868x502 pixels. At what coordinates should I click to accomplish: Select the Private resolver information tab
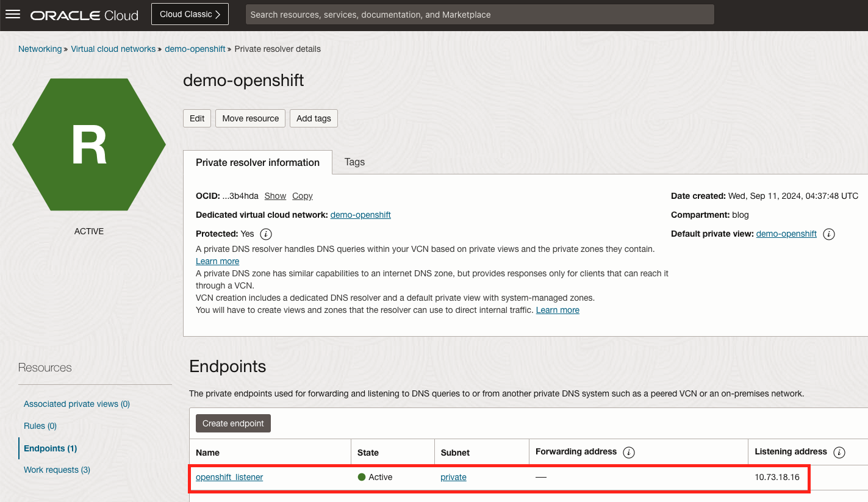coord(257,162)
